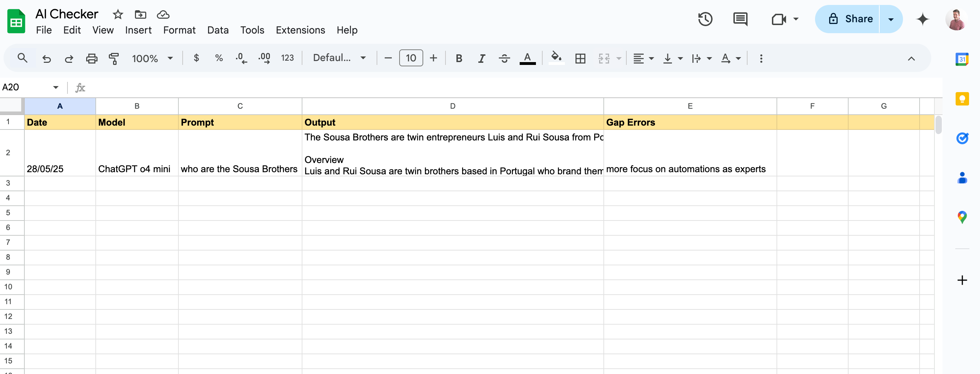Open the Edit menu
Viewport: 980px width, 374px height.
[x=72, y=30]
